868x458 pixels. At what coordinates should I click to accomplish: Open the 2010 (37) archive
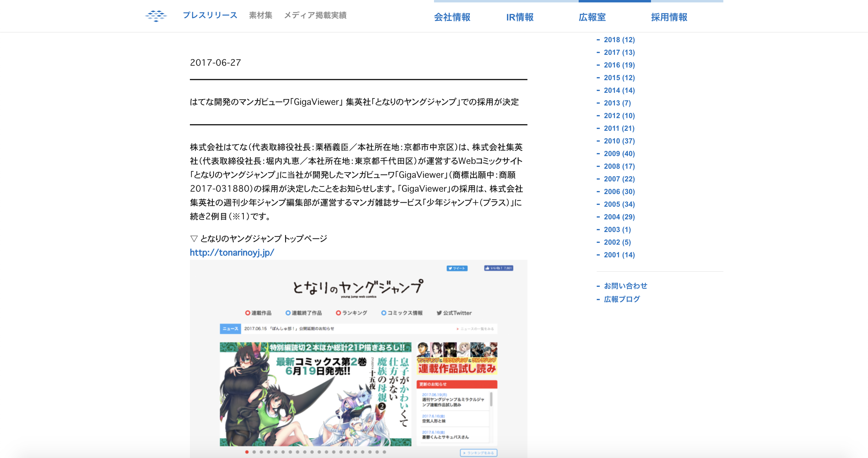619,141
